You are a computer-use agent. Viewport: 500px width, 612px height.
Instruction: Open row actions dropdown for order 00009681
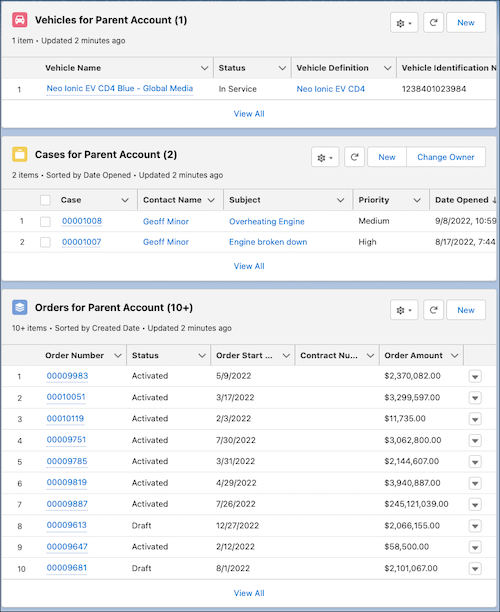pos(475,569)
